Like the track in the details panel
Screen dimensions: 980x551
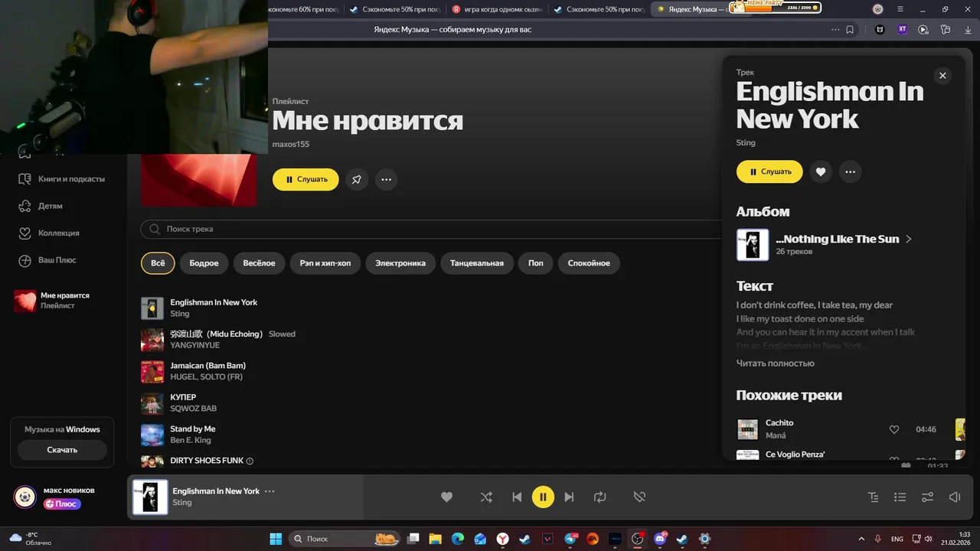click(x=821, y=172)
